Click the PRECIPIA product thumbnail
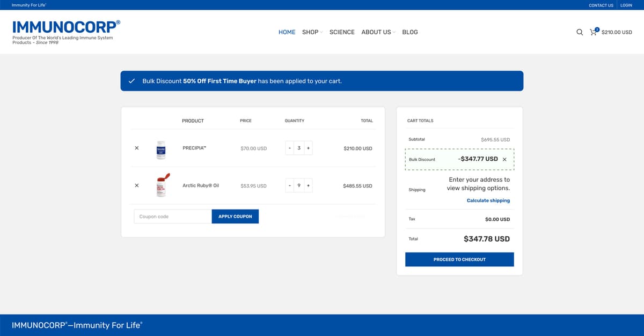This screenshot has width=644, height=336. point(161,150)
